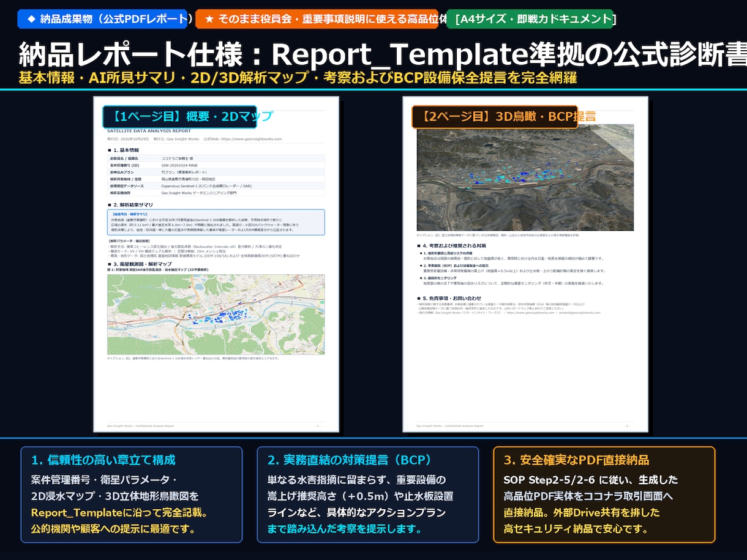Image resolution: width=747 pixels, height=560 pixels.
Task: Select the GIW-20261024-MABI case ID value
Action: [180, 165]
